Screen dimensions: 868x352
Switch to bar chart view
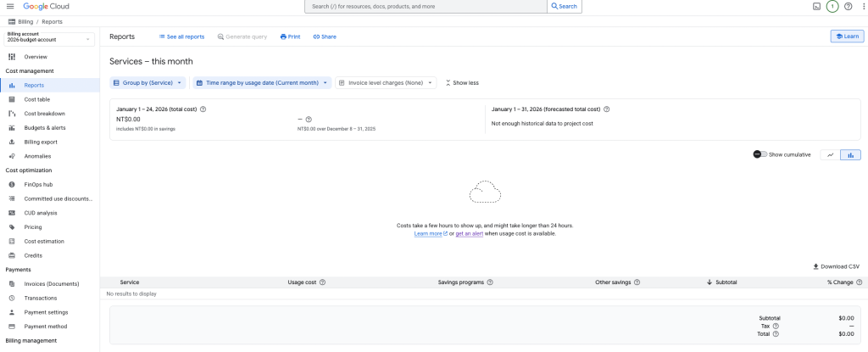[850, 154]
